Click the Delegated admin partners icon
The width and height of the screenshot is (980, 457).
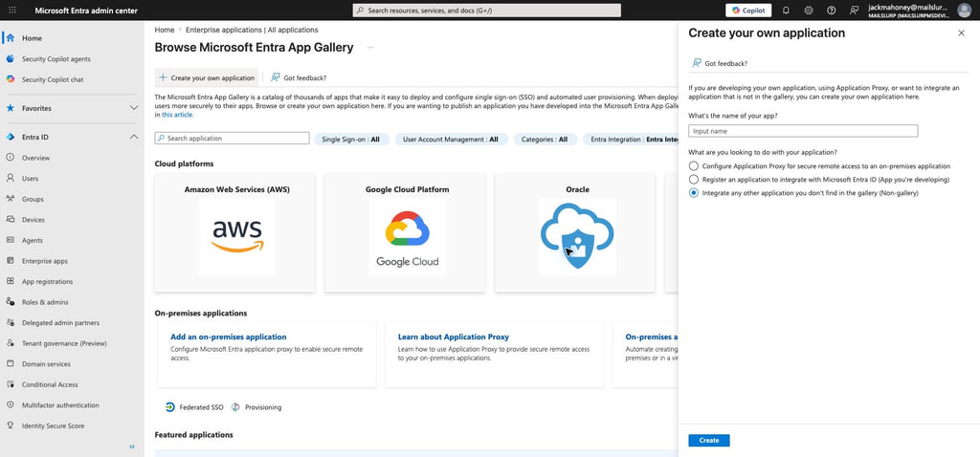(10, 323)
